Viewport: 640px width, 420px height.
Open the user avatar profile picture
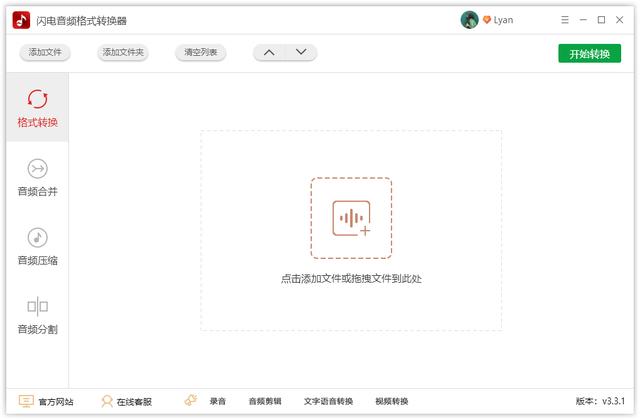point(469,20)
